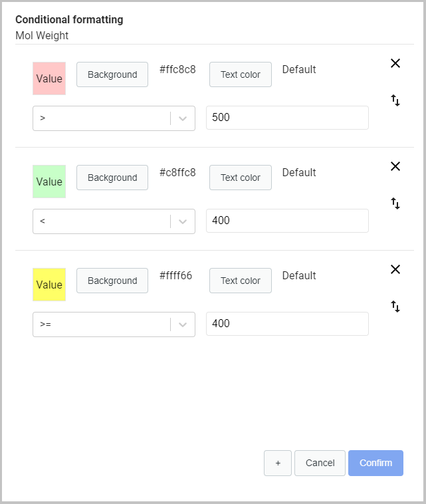Click reorder arrows on the >=400 rule
Image resolution: width=426 pixels, height=504 pixels.
[x=395, y=307]
